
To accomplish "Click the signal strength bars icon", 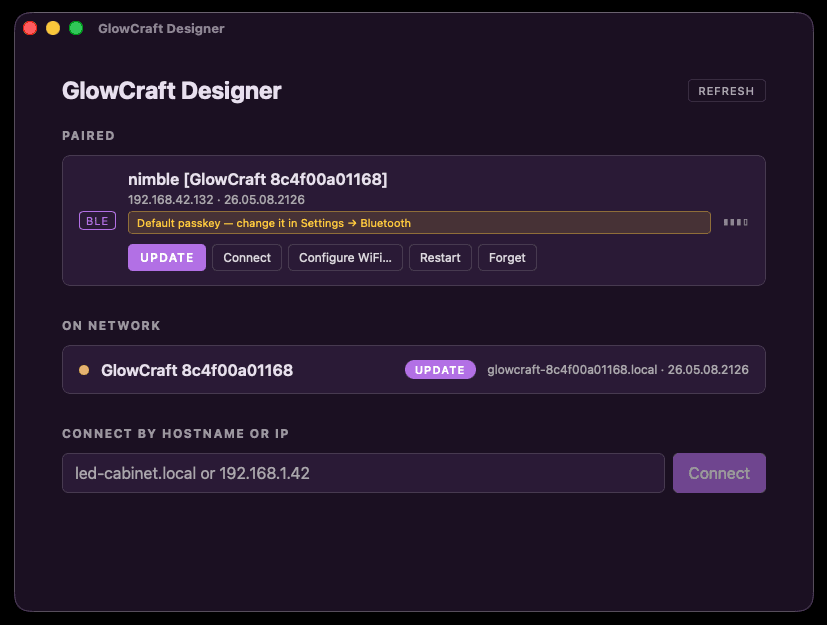I will (736, 223).
